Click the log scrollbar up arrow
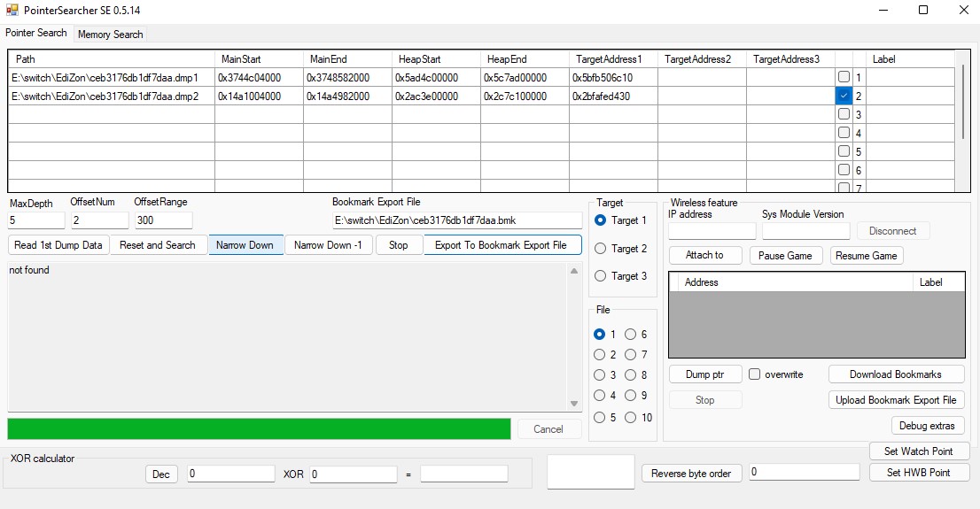Screen dimensions: 980x509 pos(574,270)
